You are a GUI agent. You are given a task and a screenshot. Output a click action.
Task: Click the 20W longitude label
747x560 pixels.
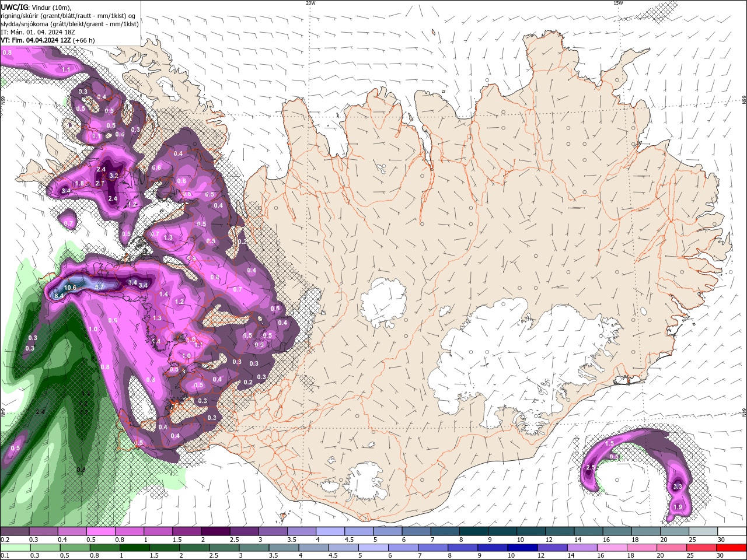tap(310, 3)
